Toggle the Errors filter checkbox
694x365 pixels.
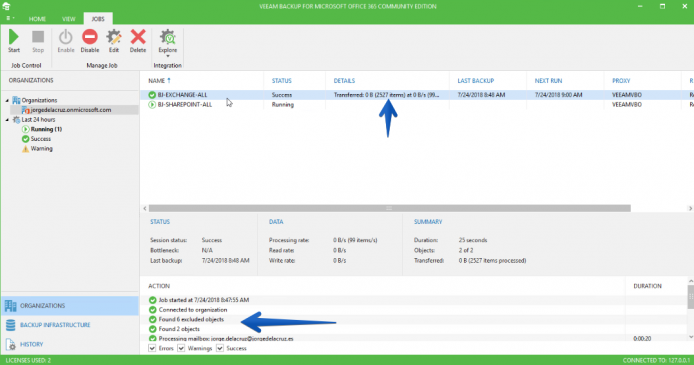152,349
